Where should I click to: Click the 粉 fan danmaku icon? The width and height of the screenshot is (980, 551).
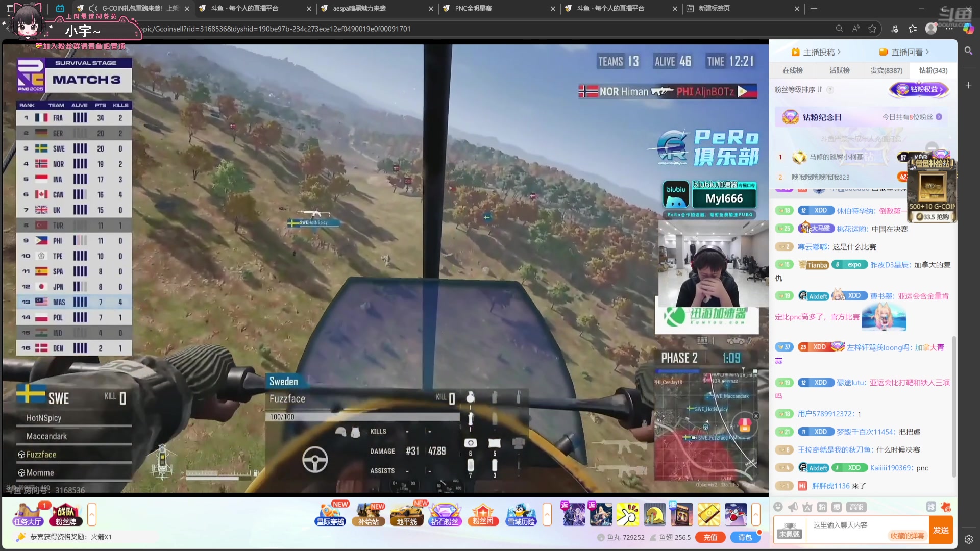pyautogui.click(x=822, y=507)
